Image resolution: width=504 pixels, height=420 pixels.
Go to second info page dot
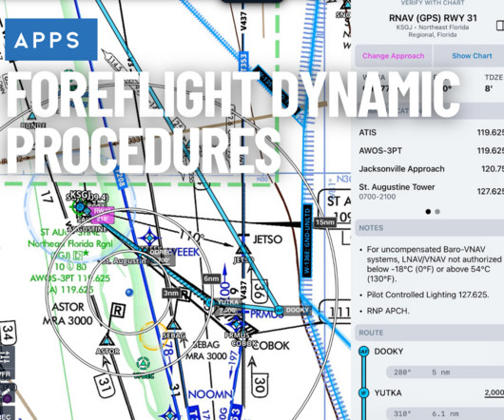tap(437, 212)
